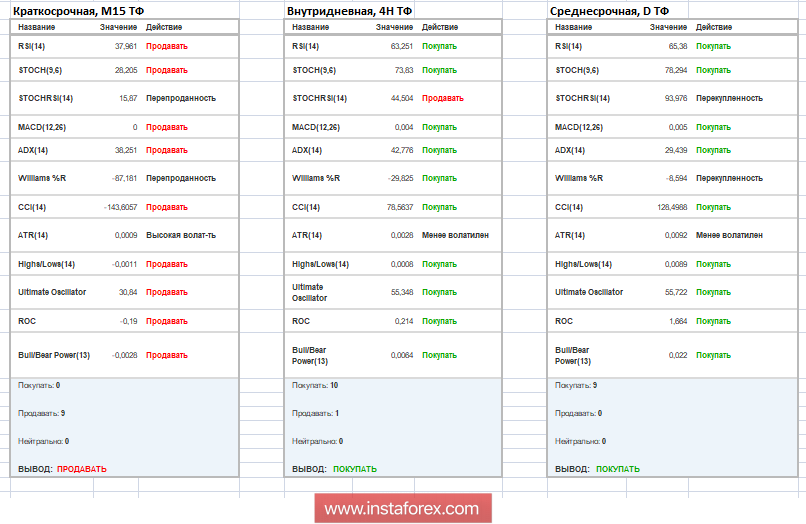Click the 4H conclusion "ПОКУПАТЬ"
Image resolution: width=806 pixels, height=524 pixels.
point(355,469)
